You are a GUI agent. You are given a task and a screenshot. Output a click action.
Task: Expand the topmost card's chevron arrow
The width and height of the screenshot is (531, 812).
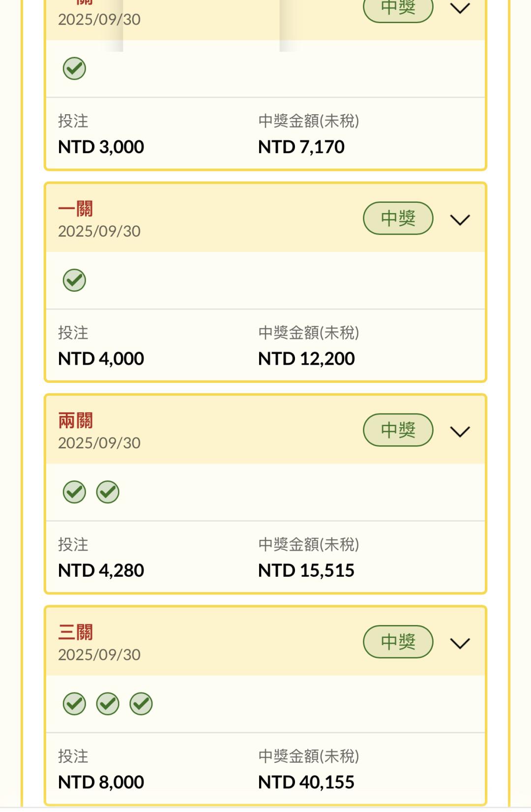click(460, 8)
